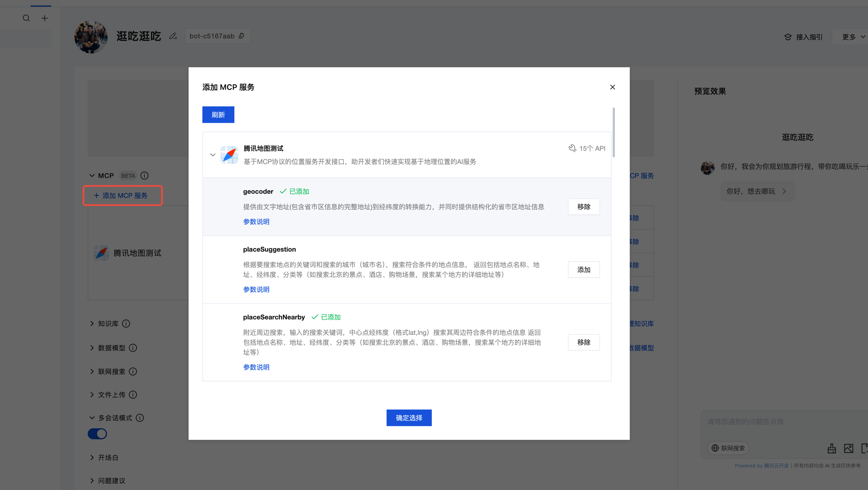Copy the bot ID bot-c5167aab
This screenshot has height=490, width=868.
(241, 36)
